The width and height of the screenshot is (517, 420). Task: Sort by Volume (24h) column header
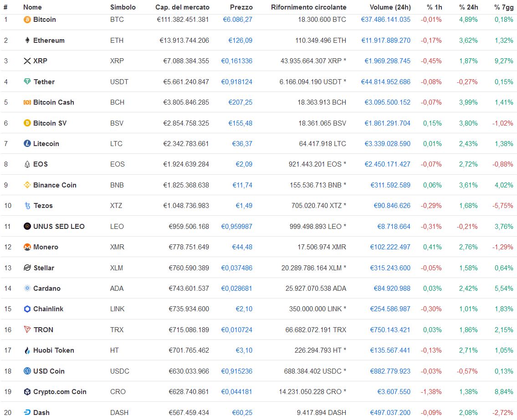390,7
